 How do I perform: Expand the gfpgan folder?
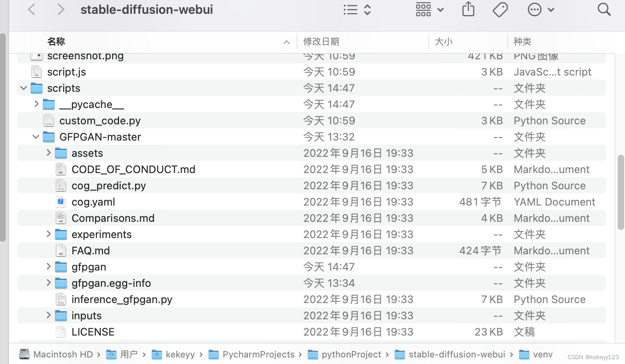point(49,266)
